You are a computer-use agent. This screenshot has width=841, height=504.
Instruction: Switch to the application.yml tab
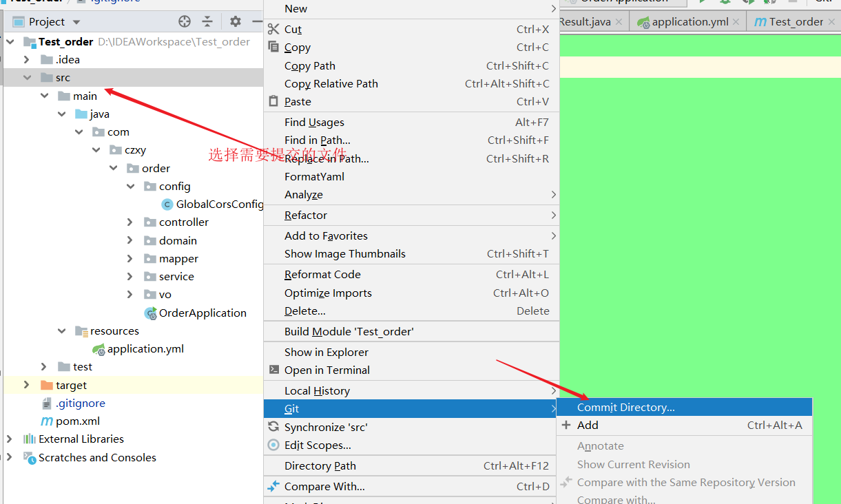point(687,21)
